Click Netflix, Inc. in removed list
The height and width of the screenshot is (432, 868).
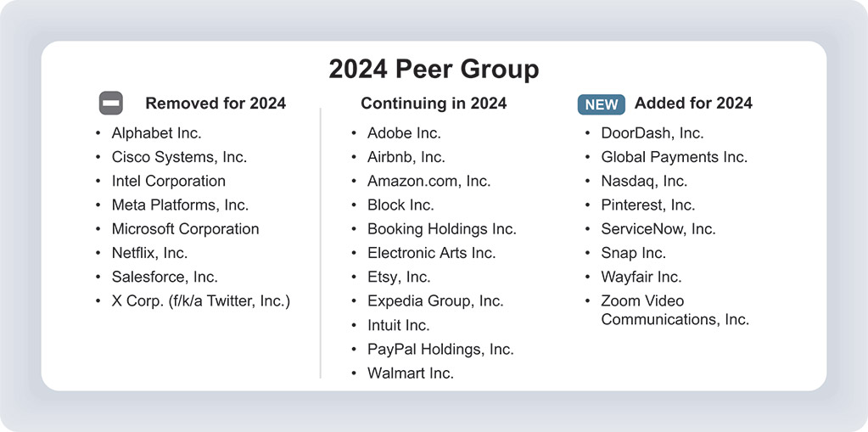(149, 253)
